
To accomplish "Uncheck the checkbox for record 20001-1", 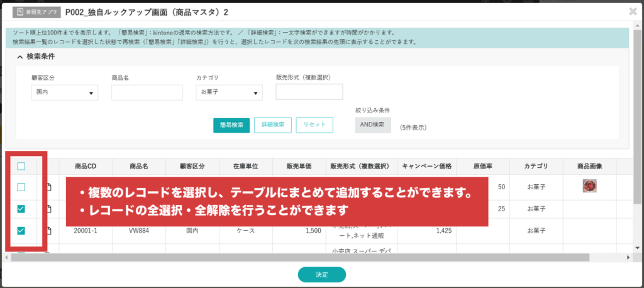I will pos(21,231).
